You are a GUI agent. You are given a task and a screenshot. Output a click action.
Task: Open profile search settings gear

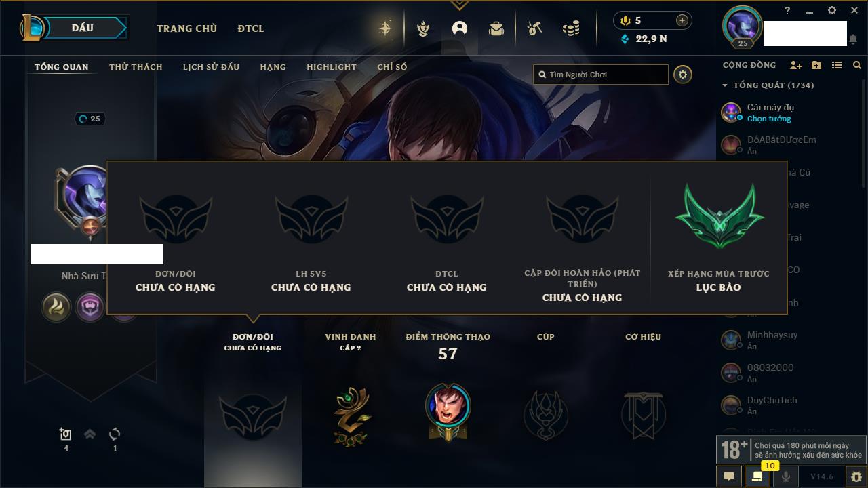point(683,75)
